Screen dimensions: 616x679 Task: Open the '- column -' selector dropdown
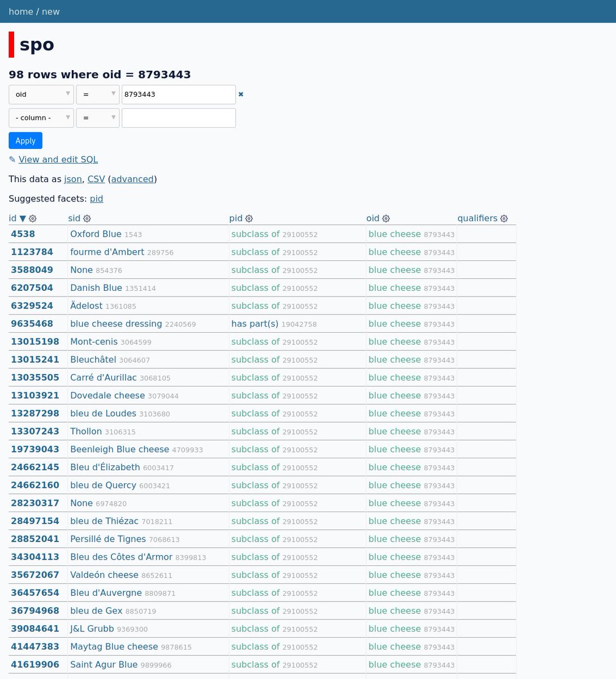coord(41,118)
